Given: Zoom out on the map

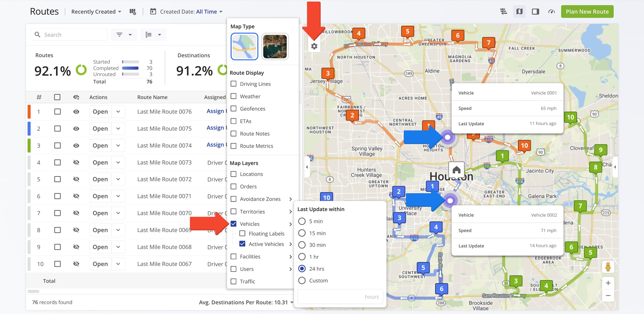Looking at the screenshot, I should pyautogui.click(x=608, y=295).
